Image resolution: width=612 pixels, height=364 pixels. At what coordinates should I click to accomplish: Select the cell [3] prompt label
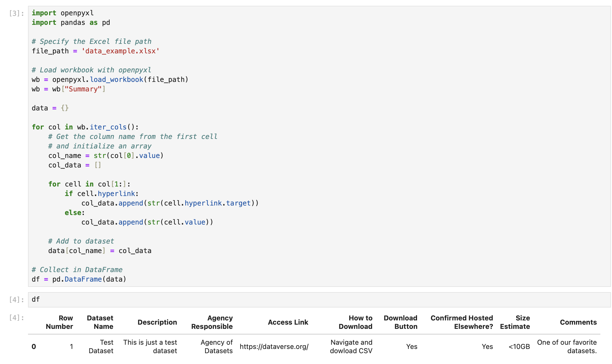[16, 13]
